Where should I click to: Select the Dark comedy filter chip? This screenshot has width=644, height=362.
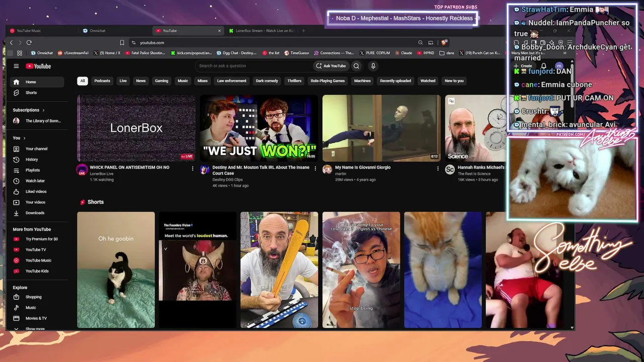(267, 81)
